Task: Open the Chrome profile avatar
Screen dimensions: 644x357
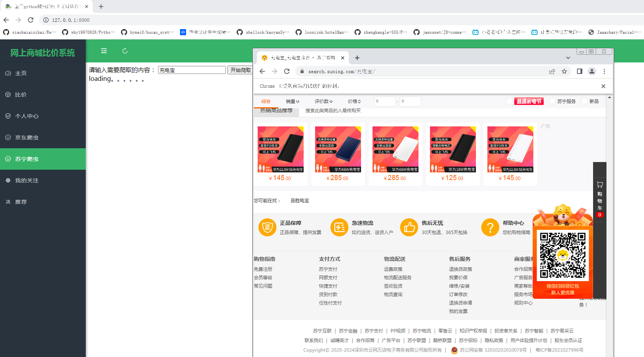Action: point(592,71)
